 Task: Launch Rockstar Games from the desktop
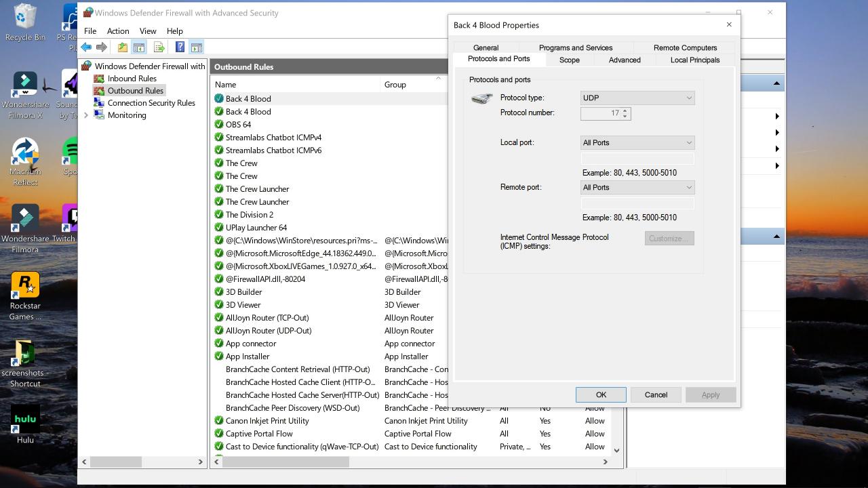click(x=25, y=285)
